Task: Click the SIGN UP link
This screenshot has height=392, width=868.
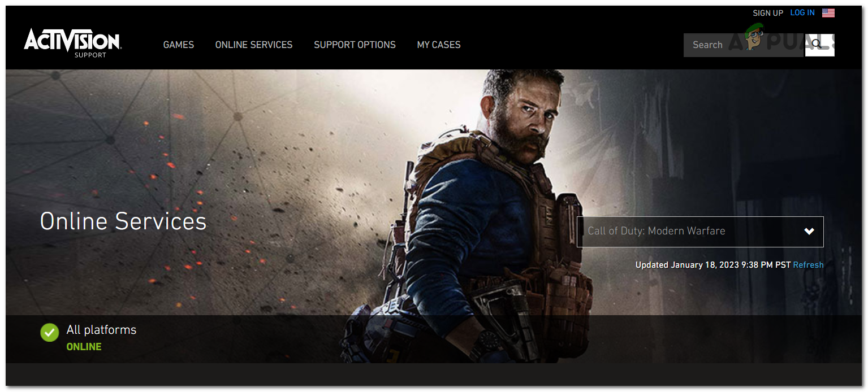Action: click(x=767, y=12)
